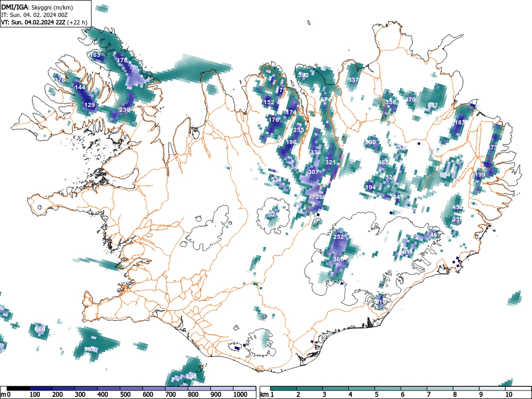Click the '831' visibility value
This screenshot has height=399, width=532.
433,104
